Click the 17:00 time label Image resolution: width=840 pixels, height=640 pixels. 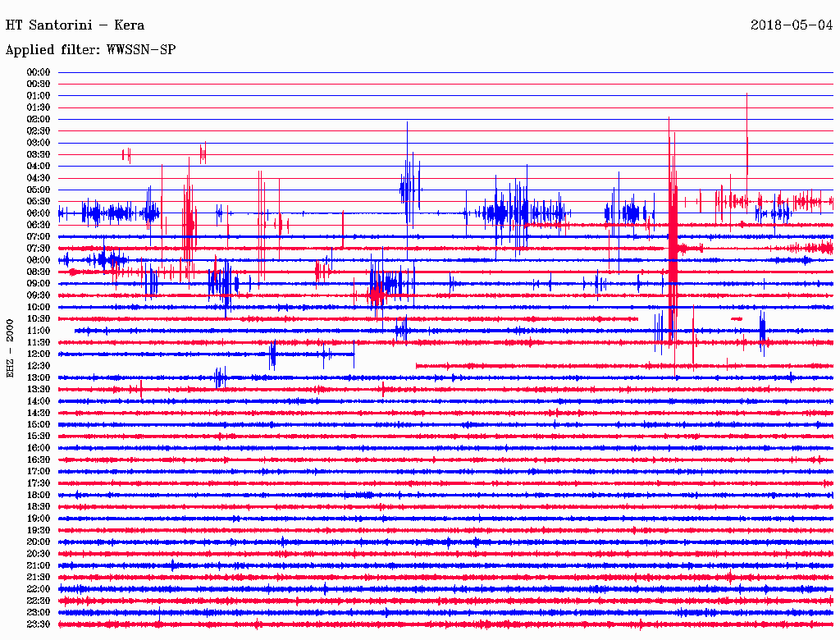tap(39, 472)
